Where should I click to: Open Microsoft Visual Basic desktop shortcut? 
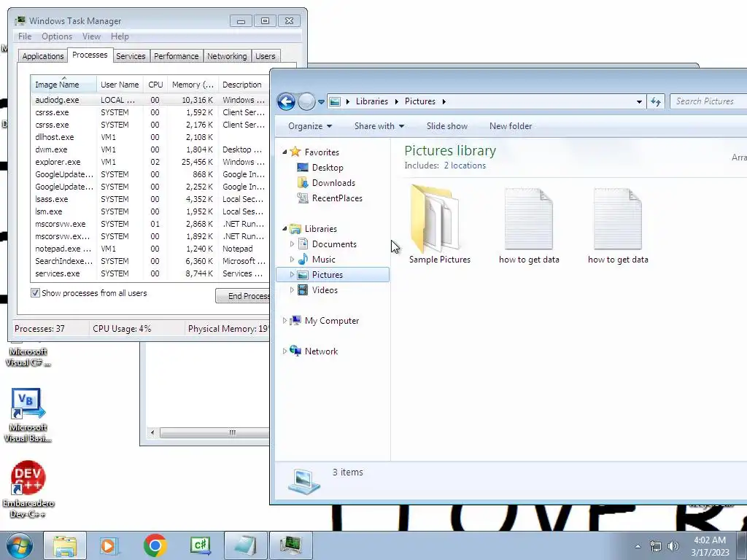coord(28,415)
